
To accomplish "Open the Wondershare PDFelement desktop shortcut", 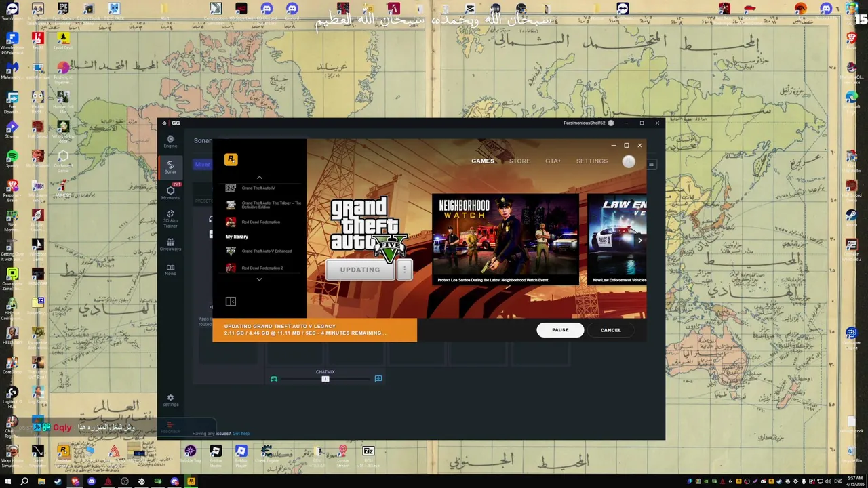I will [12, 41].
